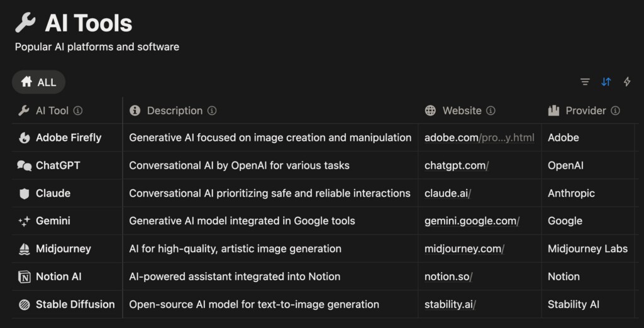Viewport: 644px width, 328px height.
Task: Click the flame icon for Adobe Firefly
Action: [x=25, y=138]
